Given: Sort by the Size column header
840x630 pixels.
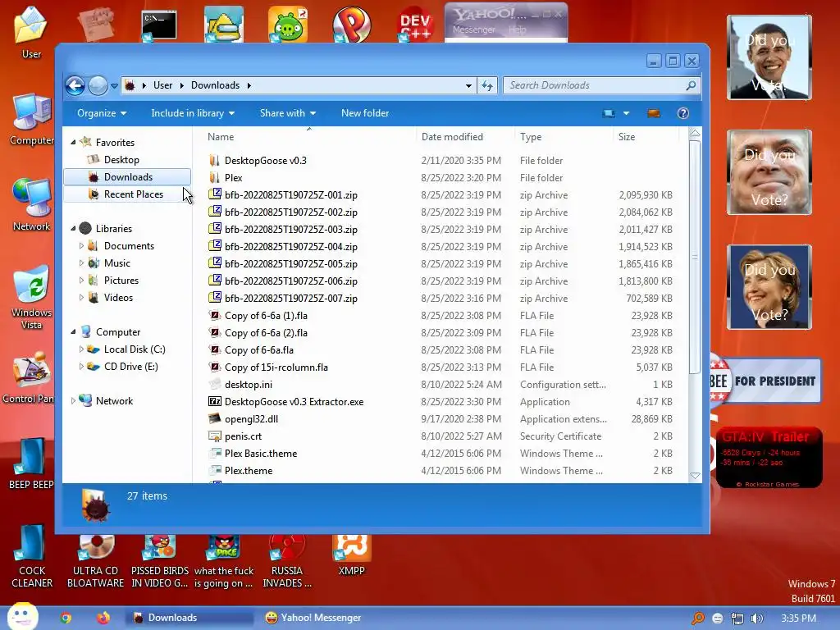Looking at the screenshot, I should click(x=646, y=137).
